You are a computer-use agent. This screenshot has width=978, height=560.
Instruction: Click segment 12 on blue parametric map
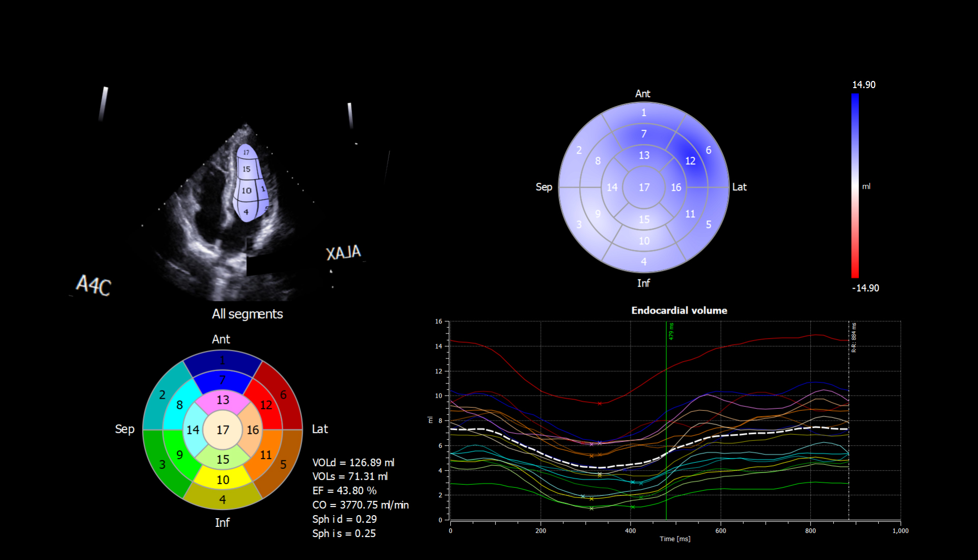pyautogui.click(x=690, y=161)
